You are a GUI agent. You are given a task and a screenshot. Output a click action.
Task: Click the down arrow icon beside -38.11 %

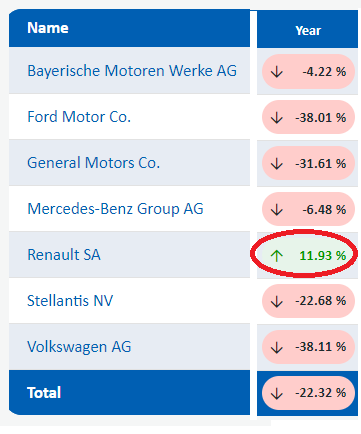(x=277, y=347)
